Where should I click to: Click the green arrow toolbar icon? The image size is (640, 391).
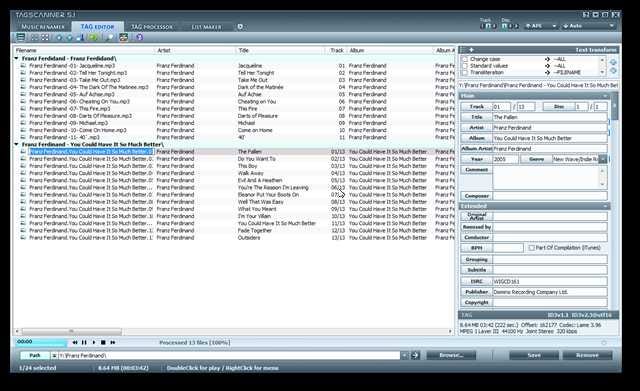point(94,38)
